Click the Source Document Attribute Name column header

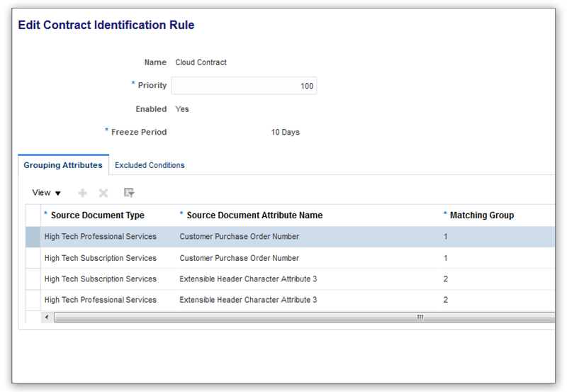[254, 215]
